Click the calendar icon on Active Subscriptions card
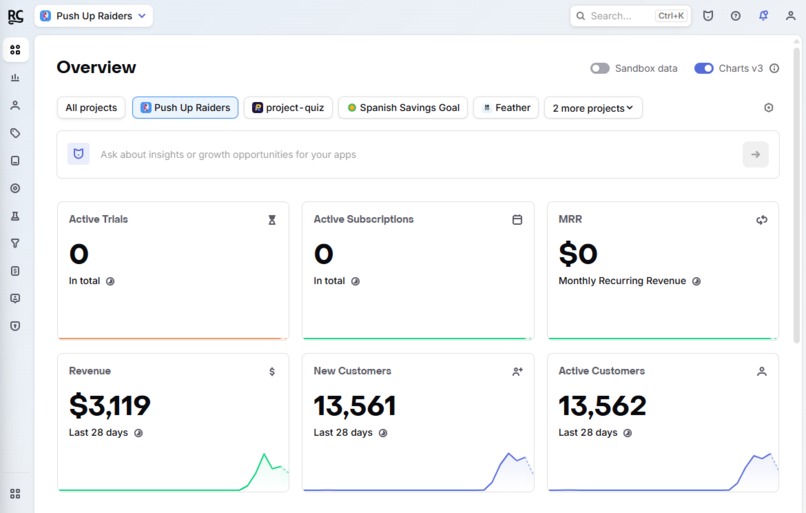 (517, 219)
